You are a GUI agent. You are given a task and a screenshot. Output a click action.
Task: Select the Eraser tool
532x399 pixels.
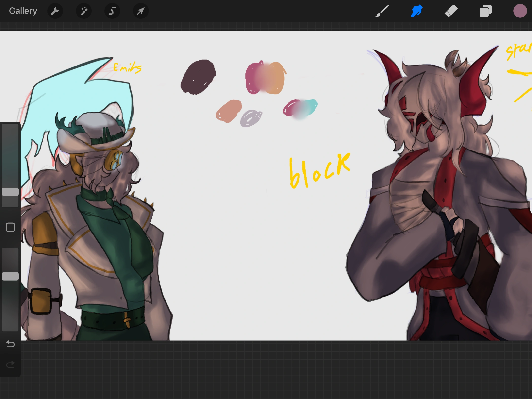click(451, 11)
